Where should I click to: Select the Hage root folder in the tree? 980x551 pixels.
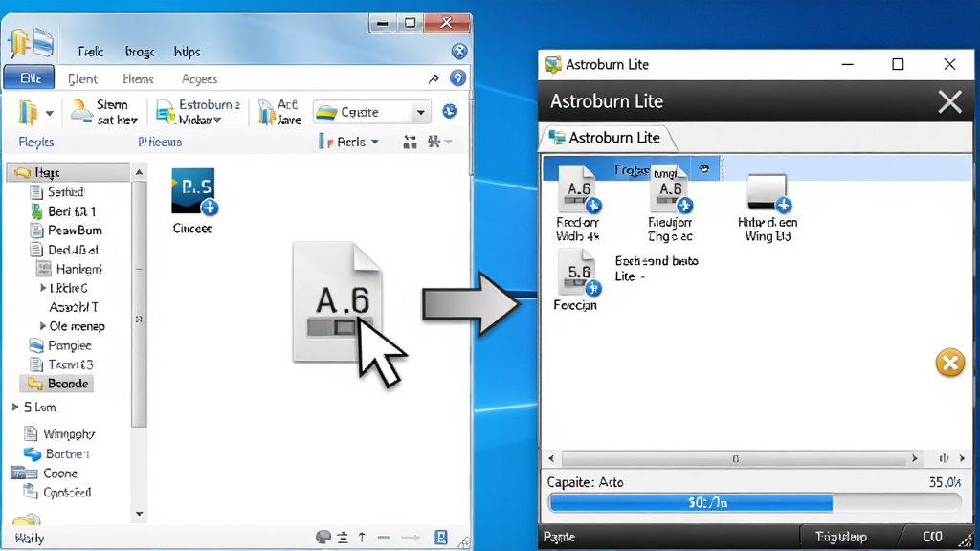point(68,172)
